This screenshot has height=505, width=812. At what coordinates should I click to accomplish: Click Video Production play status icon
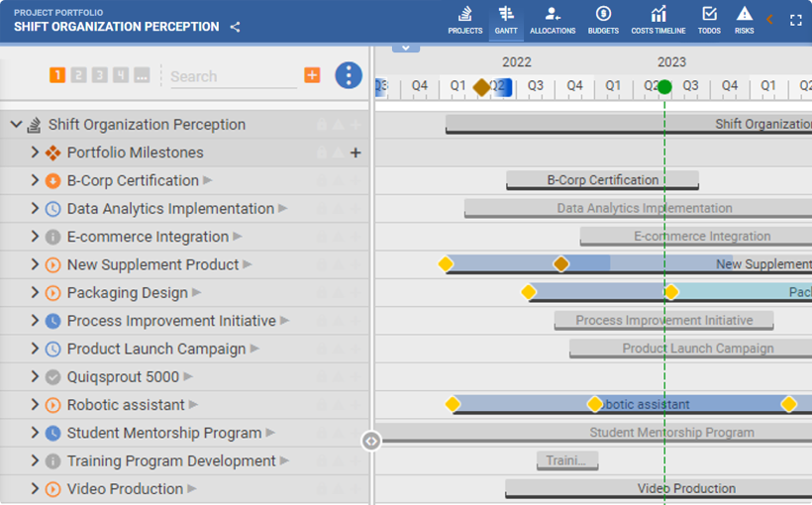[x=52, y=488]
